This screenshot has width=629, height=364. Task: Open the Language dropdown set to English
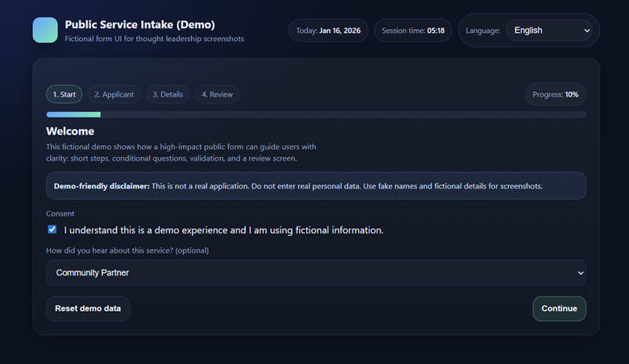[552, 31]
